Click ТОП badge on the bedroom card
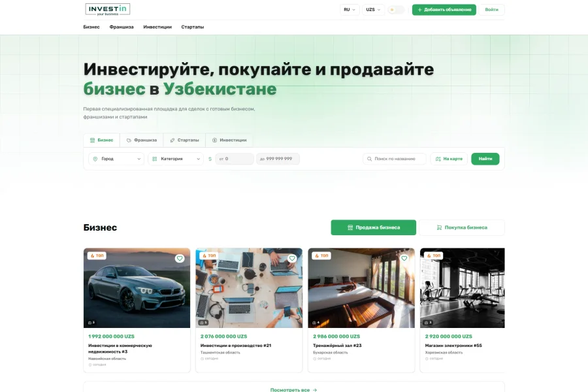588x392 pixels. click(321, 255)
